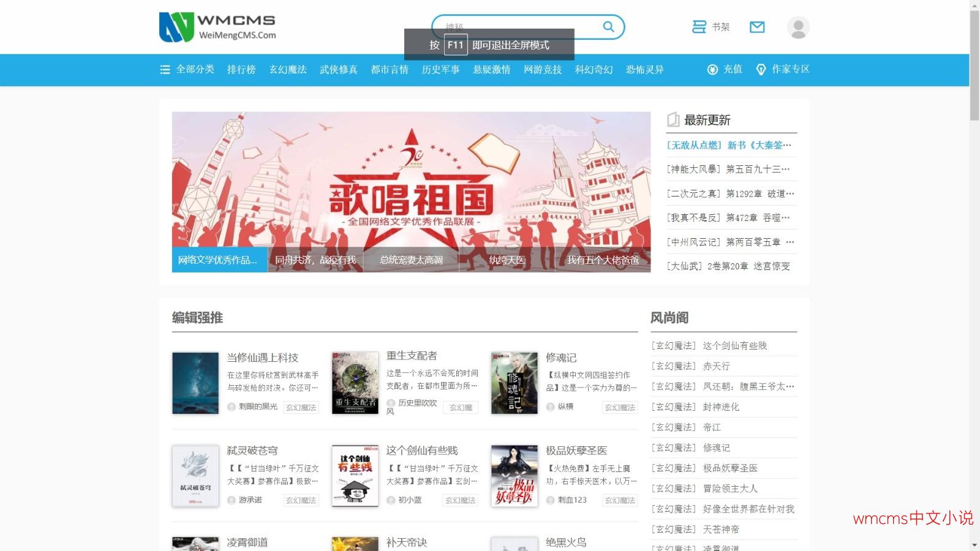Open update link [我真不是反] 第472章
This screenshot has height=551, width=980.
click(728, 217)
